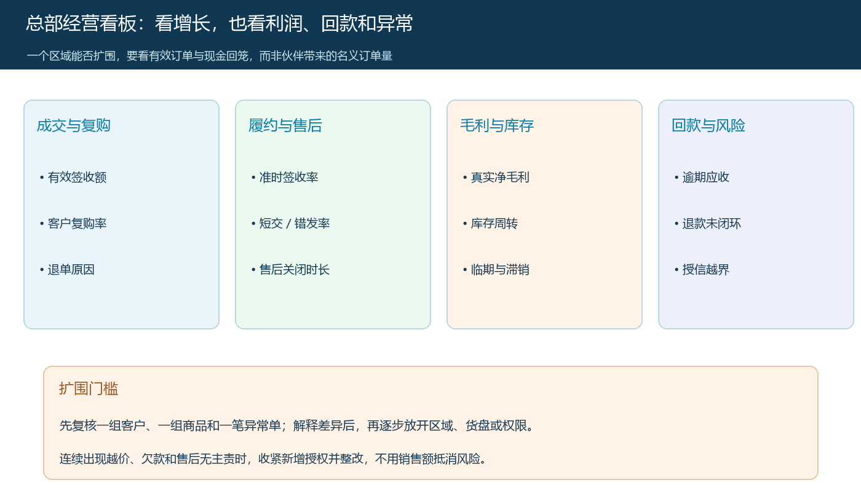Screen dimensions: 861x504
Task: Select the 客户复购率 bullet item
Action: 73,224
